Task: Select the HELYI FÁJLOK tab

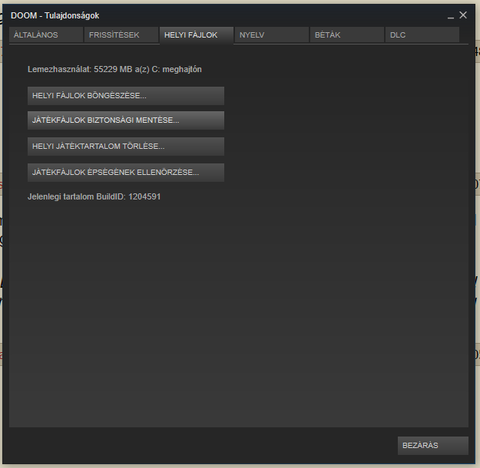Action: tap(197, 35)
